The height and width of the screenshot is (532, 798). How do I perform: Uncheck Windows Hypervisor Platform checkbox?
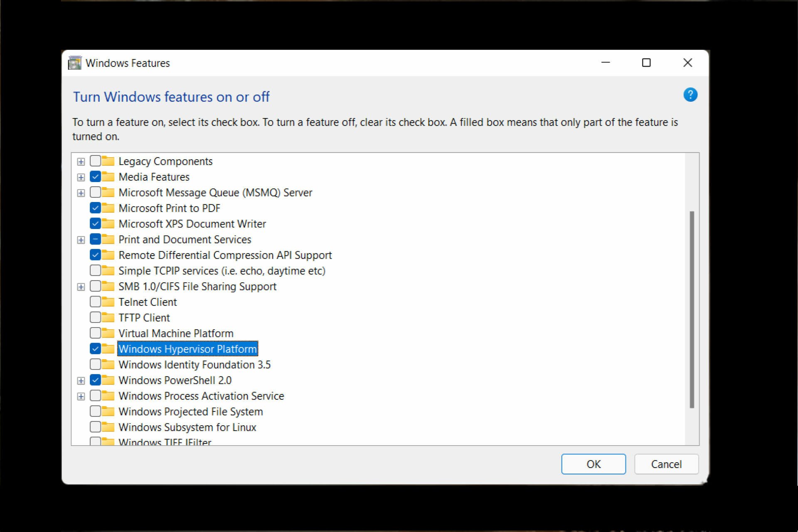click(x=95, y=349)
